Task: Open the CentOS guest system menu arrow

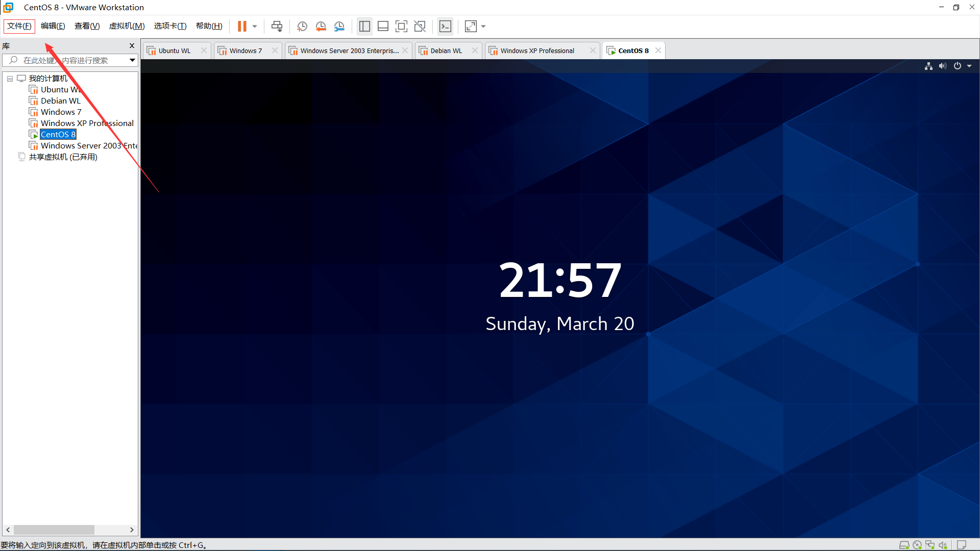Action: [x=969, y=66]
